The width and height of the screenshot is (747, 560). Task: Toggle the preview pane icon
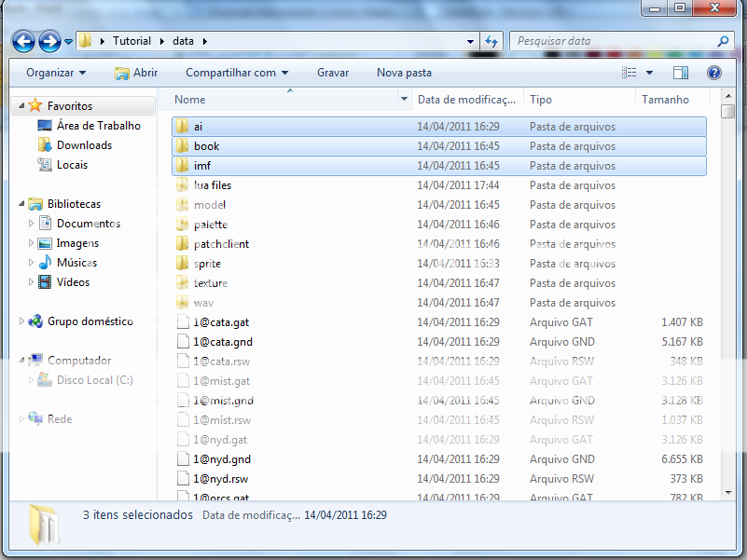tap(681, 73)
